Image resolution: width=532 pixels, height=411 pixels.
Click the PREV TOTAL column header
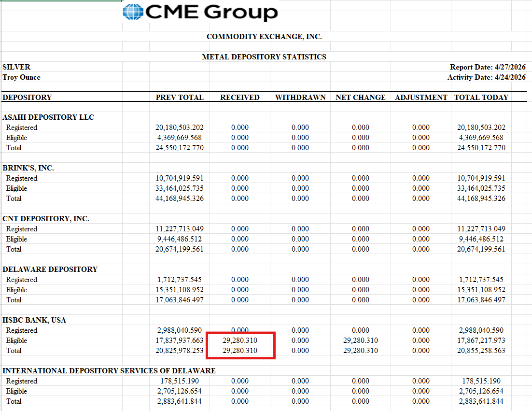180,98
